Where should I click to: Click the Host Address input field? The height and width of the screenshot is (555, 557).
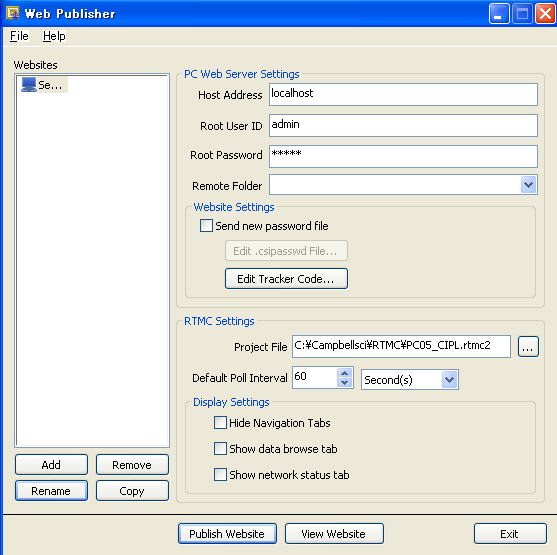pyautogui.click(x=403, y=95)
